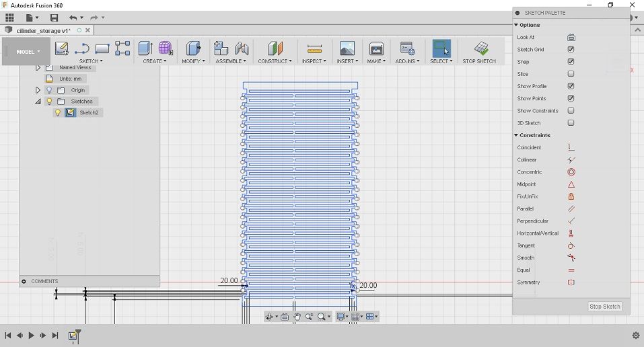
Task: Click the Measure ruler icon
Action: click(314, 49)
